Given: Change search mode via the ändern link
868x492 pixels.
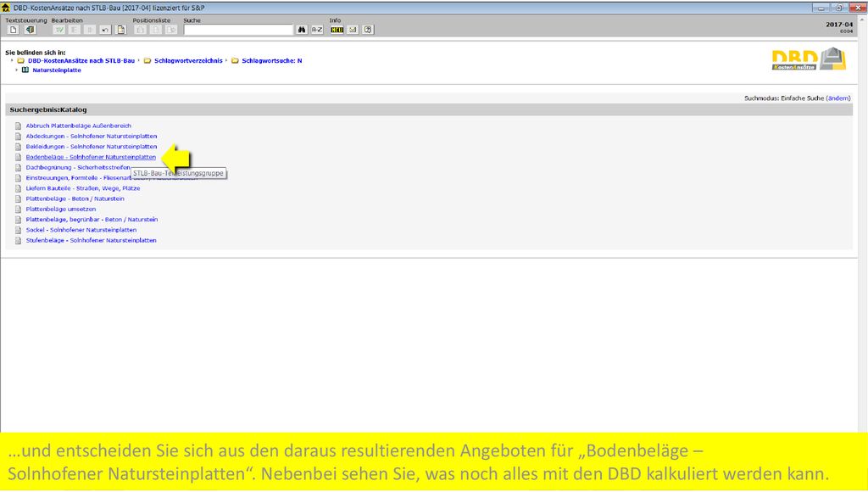Looking at the screenshot, I should (838, 98).
